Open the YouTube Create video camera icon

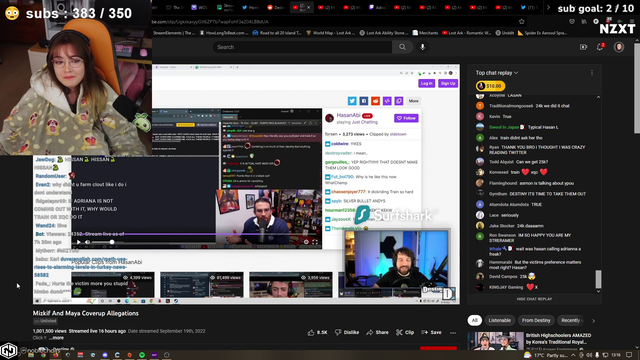pos(583,47)
